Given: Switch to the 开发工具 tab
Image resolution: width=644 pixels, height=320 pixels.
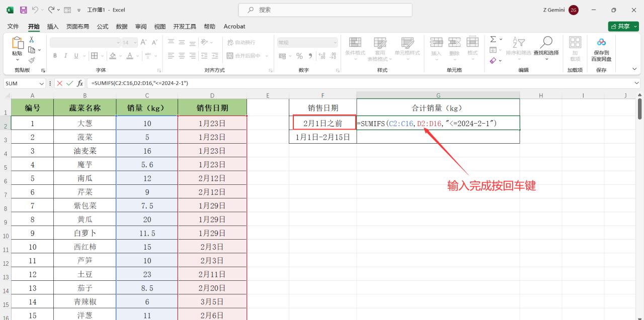Looking at the screenshot, I should click(x=185, y=26).
